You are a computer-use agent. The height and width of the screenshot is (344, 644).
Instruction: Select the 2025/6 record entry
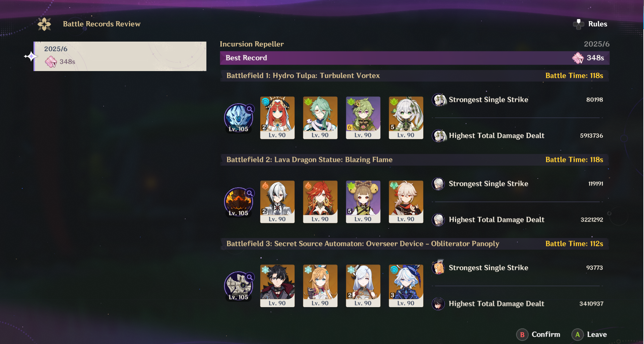[x=120, y=56]
